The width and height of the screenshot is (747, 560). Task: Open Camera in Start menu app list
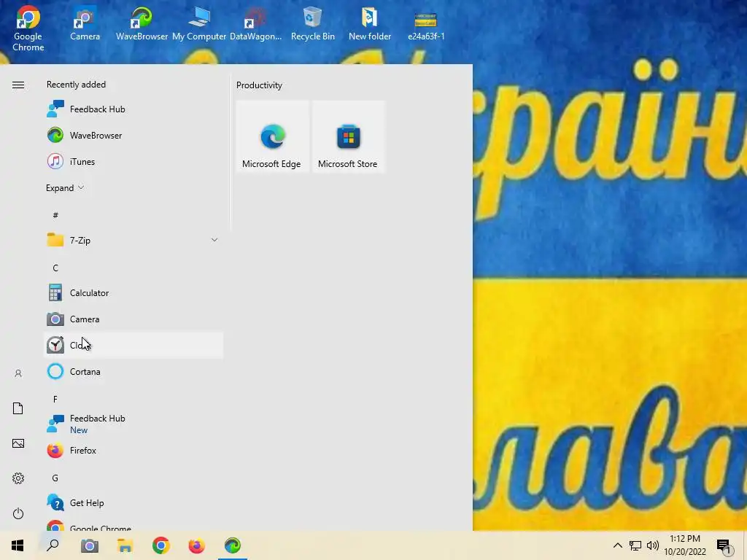[x=133, y=319]
